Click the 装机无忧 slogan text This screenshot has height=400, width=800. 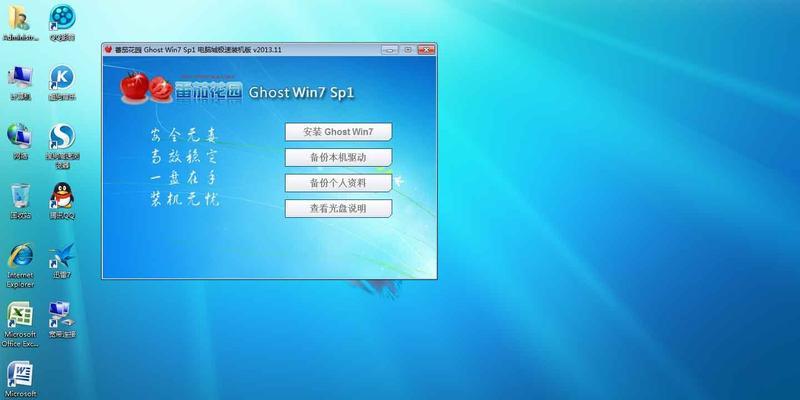click(x=184, y=198)
